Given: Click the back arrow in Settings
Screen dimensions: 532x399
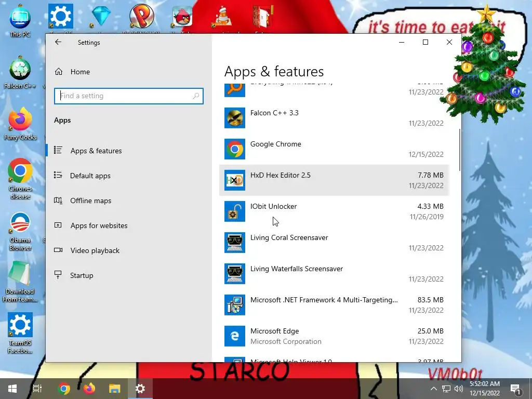Looking at the screenshot, I should 58,42.
